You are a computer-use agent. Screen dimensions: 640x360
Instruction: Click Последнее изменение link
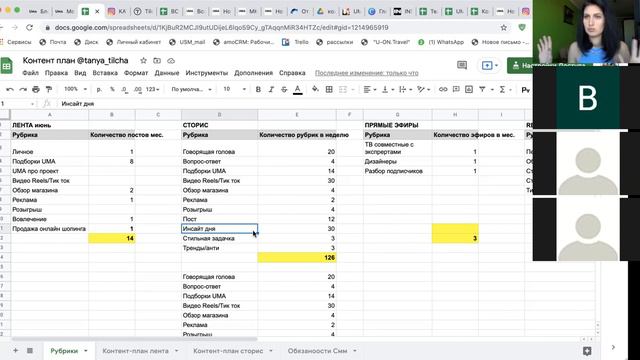click(x=367, y=73)
